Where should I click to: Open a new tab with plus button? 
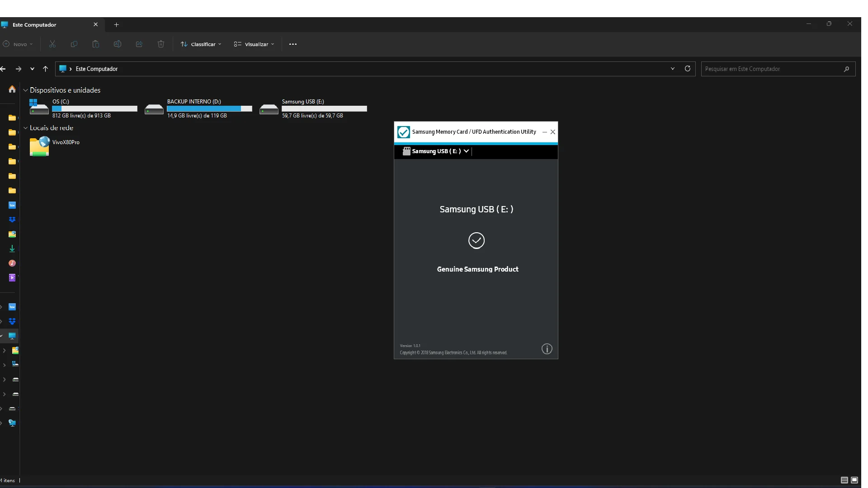click(x=116, y=25)
